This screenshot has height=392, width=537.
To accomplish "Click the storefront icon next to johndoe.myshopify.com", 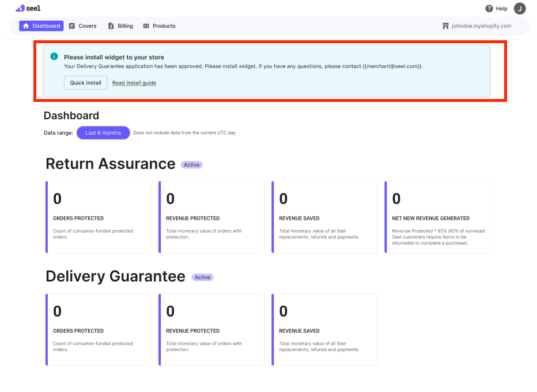I will coord(445,25).
